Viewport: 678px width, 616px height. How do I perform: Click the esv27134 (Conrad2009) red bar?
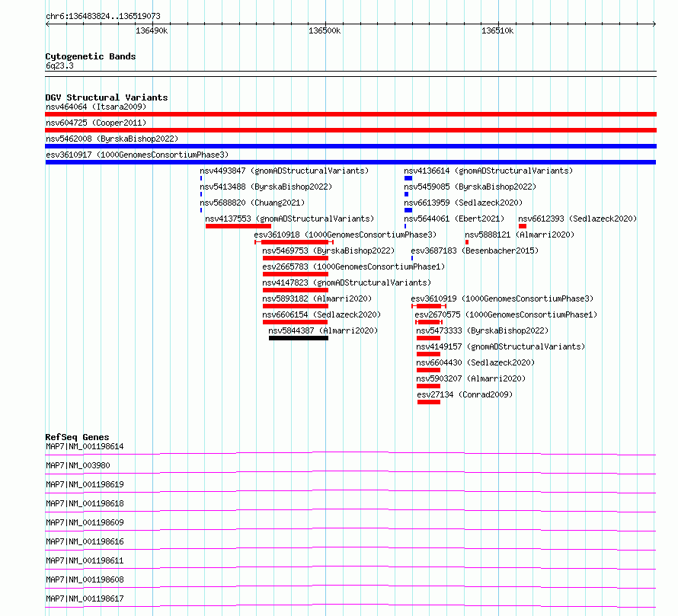click(x=428, y=402)
